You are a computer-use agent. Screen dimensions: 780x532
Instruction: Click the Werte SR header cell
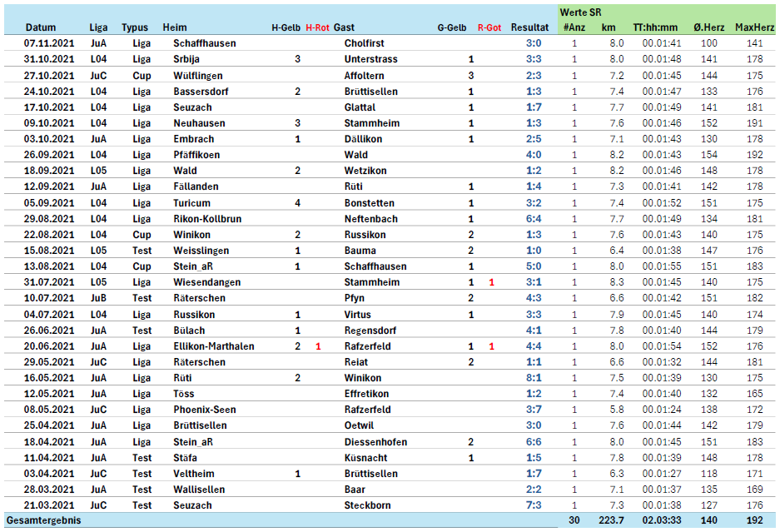582,12
